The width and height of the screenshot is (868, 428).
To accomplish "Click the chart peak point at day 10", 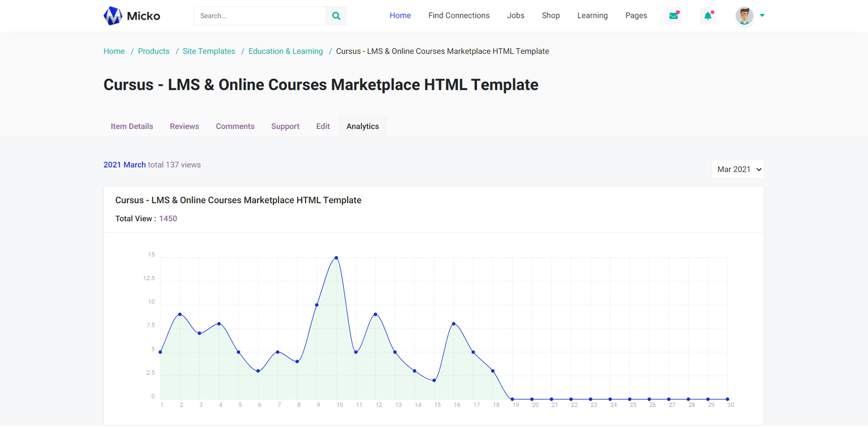I will click(336, 258).
